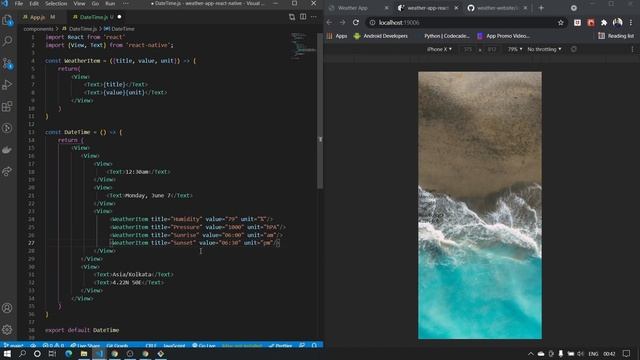640x360 pixels.
Task: Open the Manage gear menu in VS Code
Action: coord(7,329)
